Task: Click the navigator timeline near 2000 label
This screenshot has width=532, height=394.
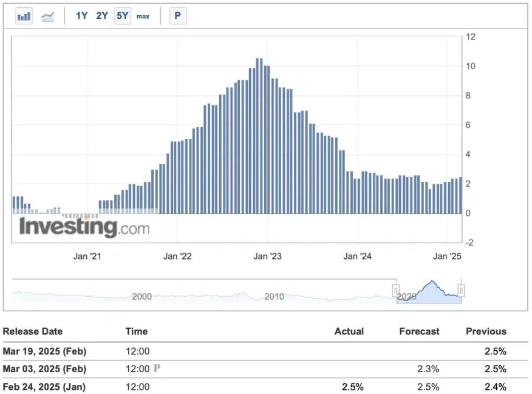Action: point(142,296)
